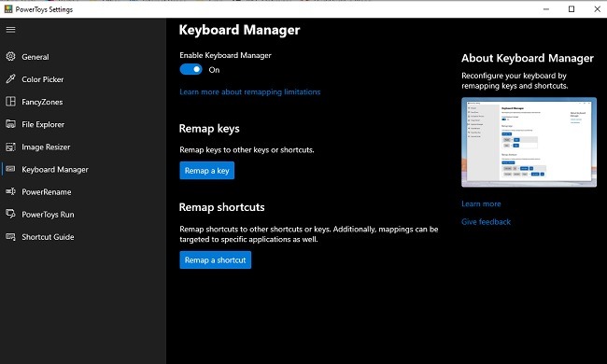Viewport: 607px width, 364px height.
Task: Click the General gear icon
Action: [10, 57]
